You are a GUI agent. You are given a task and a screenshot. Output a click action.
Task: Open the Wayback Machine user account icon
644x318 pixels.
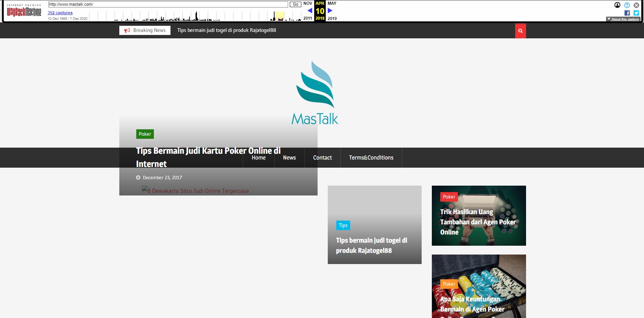pos(617,5)
